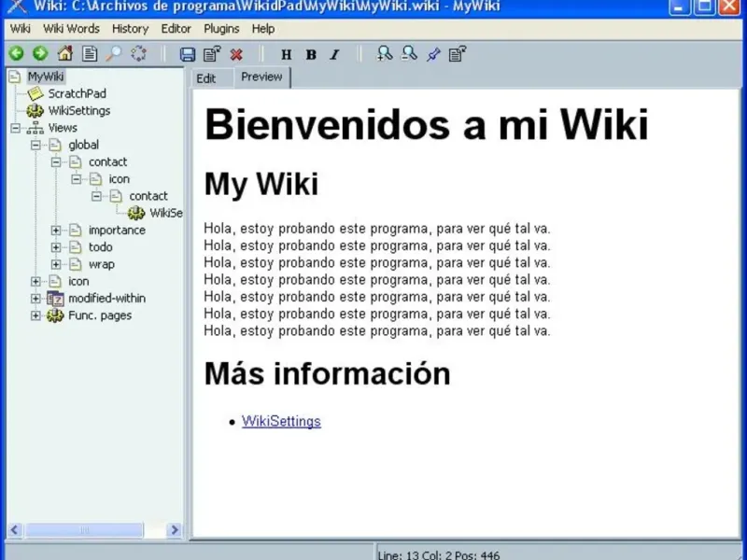747x560 pixels.
Task: Open the Help menu
Action: 263,29
